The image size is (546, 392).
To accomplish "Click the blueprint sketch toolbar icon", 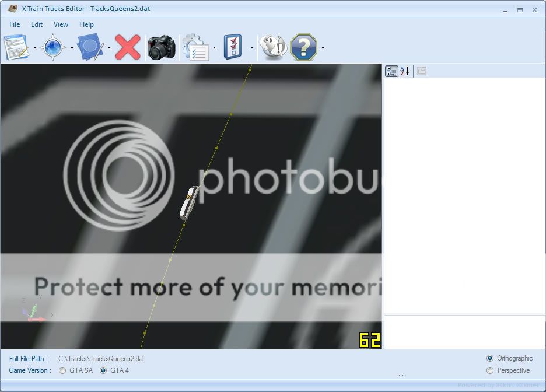I will pos(90,47).
